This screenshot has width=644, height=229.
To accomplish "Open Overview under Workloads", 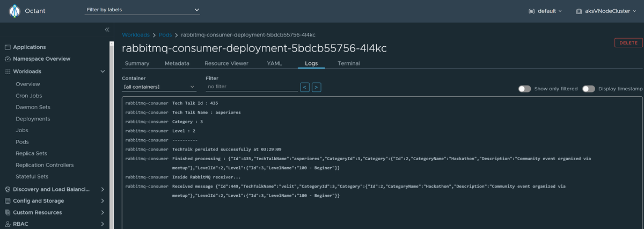I will [x=28, y=84].
